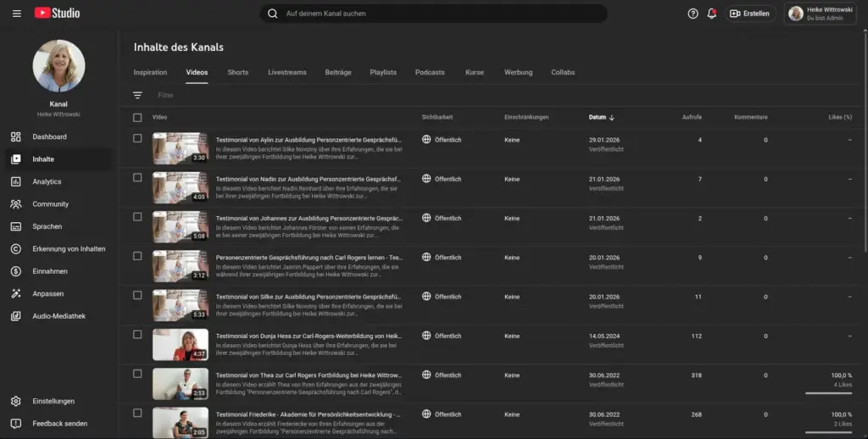
Task: Check the Testimonial von Nadin video checkbox
Action: click(137, 178)
